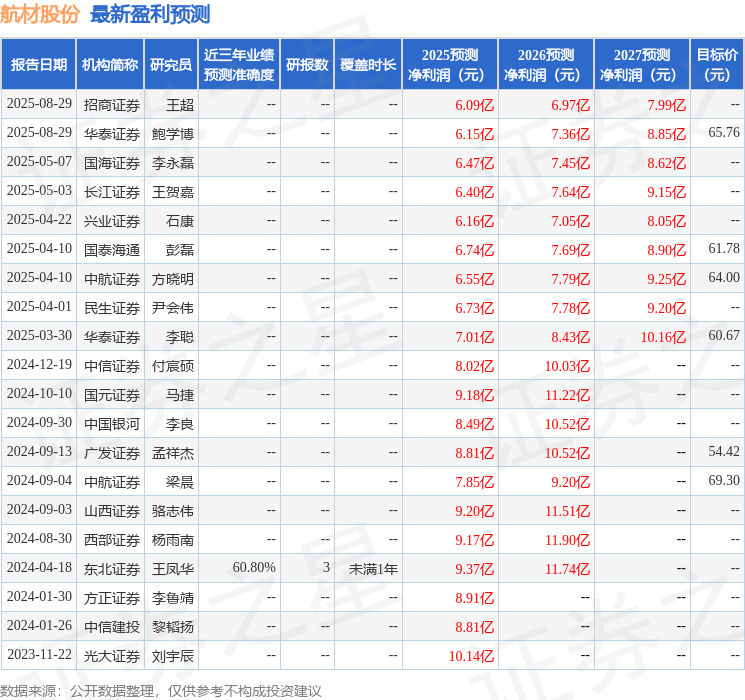This screenshot has width=745, height=700.
Task: Click researcher name 梁晨
Action: tap(180, 481)
